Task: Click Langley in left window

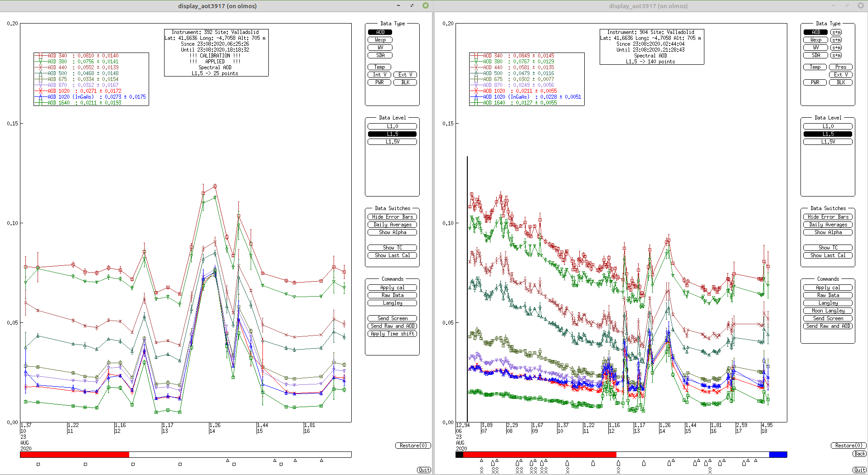Action: pos(392,303)
